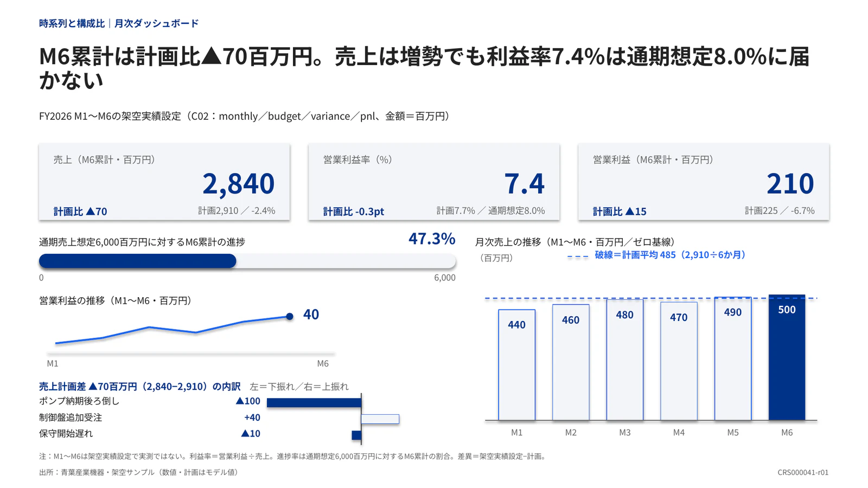868x488 pixels.
Task: Select the FY2026 subtitle line
Action: pyautogui.click(x=245, y=116)
